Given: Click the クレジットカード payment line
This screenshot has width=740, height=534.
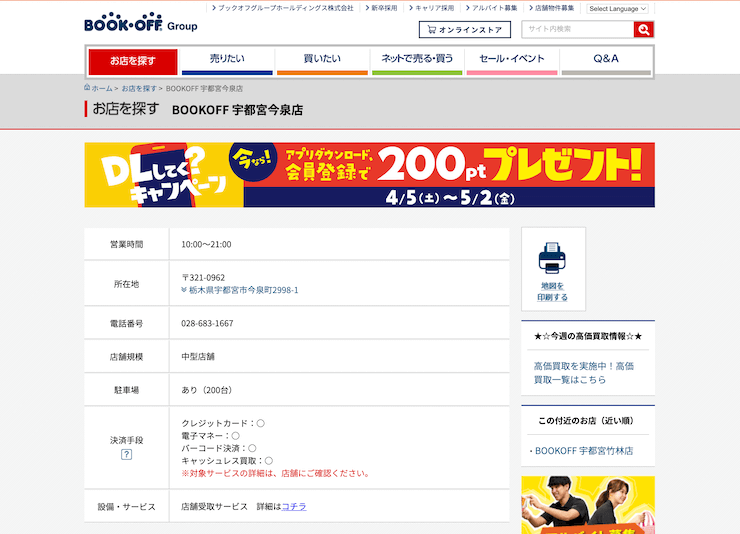Looking at the screenshot, I should pos(223,423).
